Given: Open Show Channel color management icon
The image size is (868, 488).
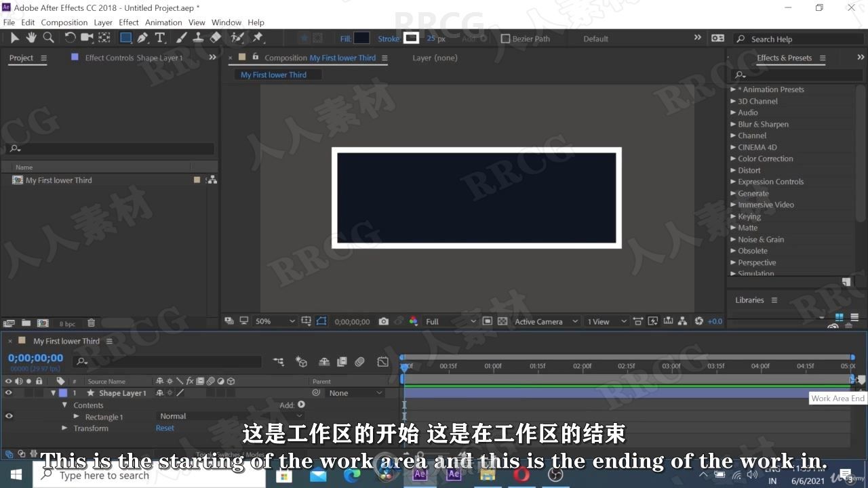Looking at the screenshot, I should click(x=413, y=321).
